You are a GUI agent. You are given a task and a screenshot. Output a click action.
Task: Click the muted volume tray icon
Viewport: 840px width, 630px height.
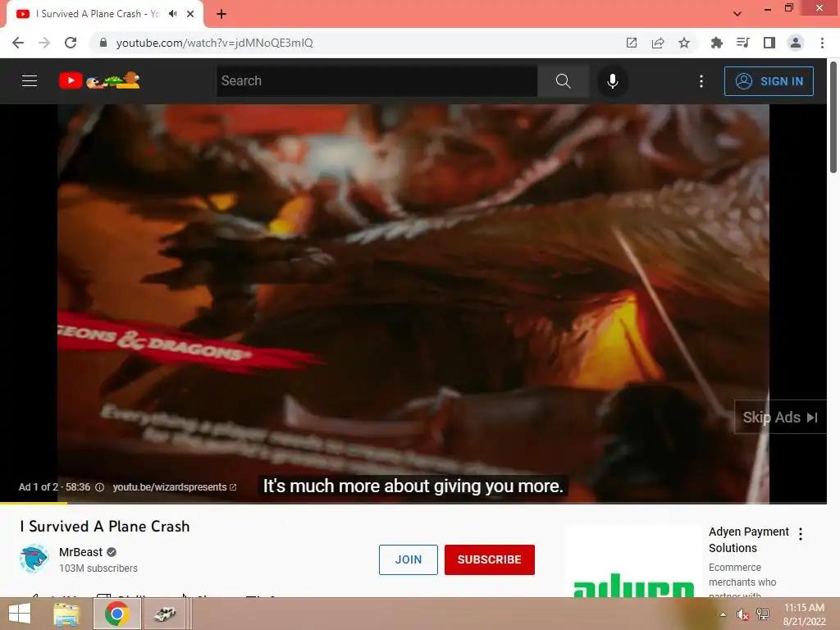tap(742, 614)
